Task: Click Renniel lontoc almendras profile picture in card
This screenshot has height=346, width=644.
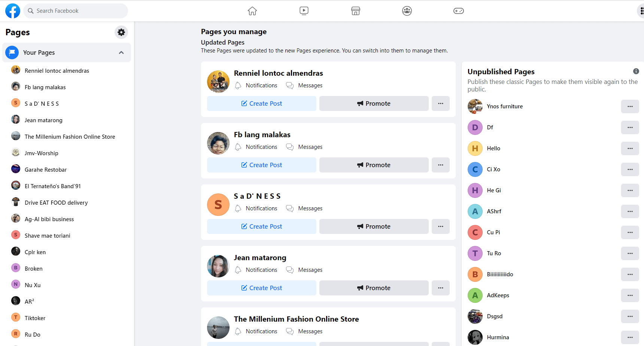Action: click(x=218, y=82)
